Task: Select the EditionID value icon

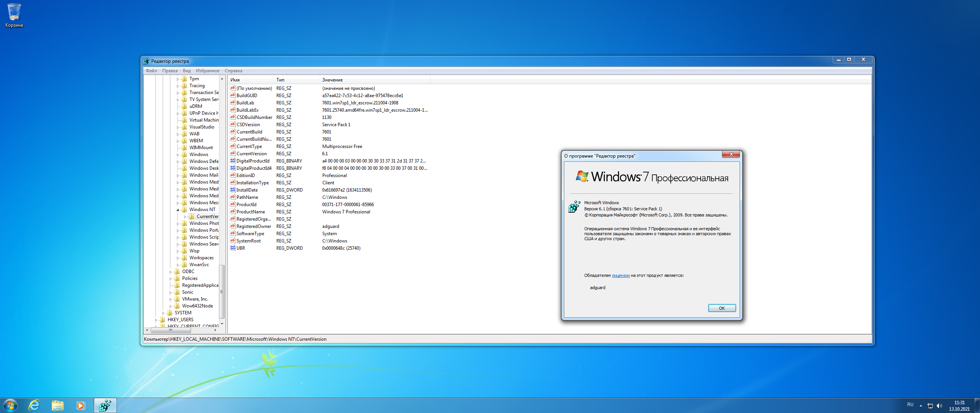Action: [x=232, y=175]
